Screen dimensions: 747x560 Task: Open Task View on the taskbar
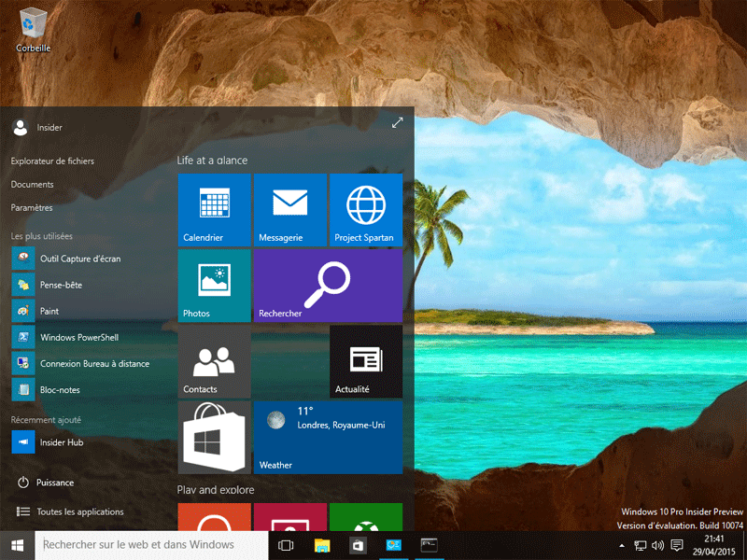[286, 545]
